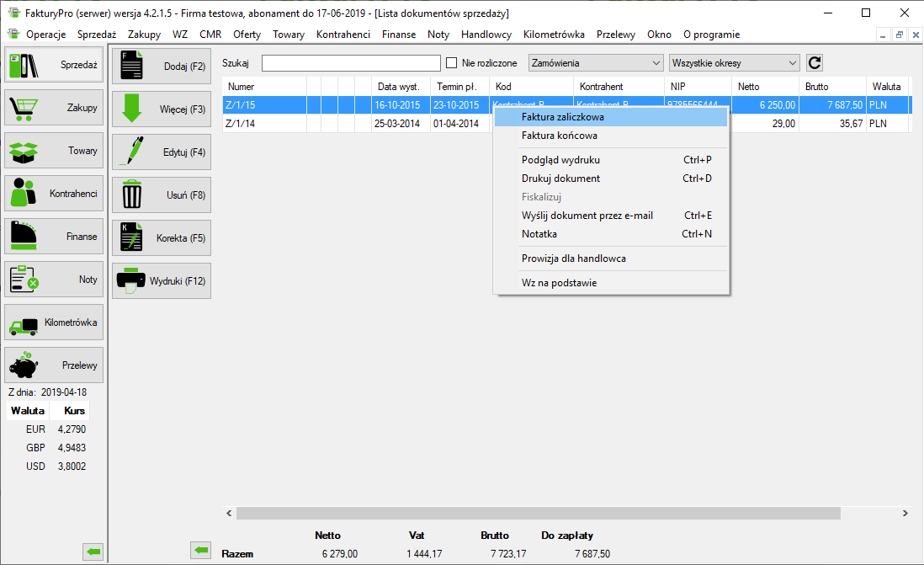924x565 pixels.
Task: Open the Zakupy shopping cart module
Action: (x=55, y=108)
